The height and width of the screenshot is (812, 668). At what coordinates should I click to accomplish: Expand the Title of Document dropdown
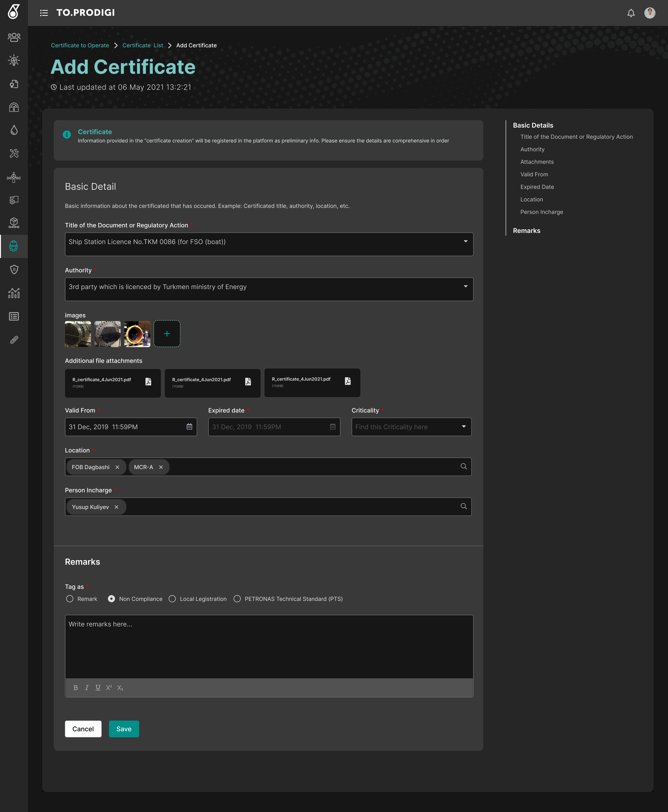[x=465, y=241]
